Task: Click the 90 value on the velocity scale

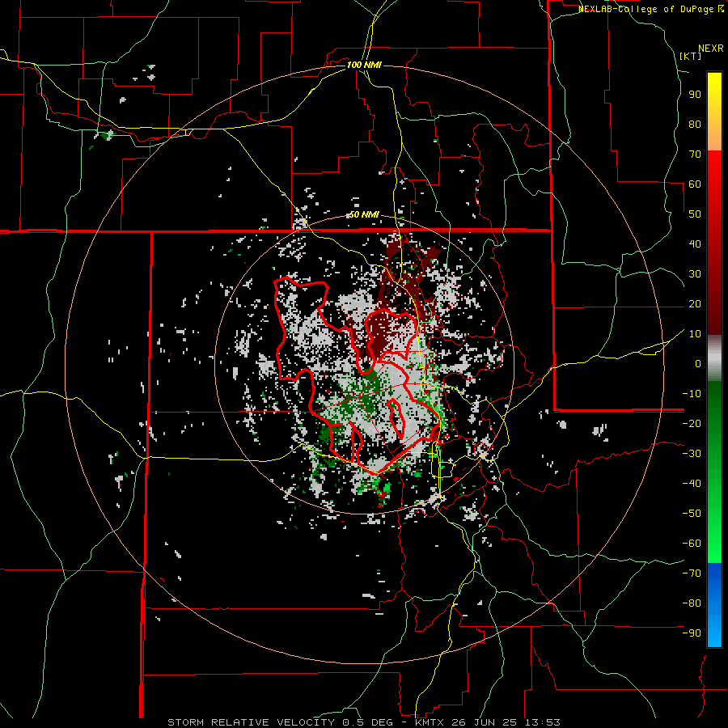Action: [695, 95]
